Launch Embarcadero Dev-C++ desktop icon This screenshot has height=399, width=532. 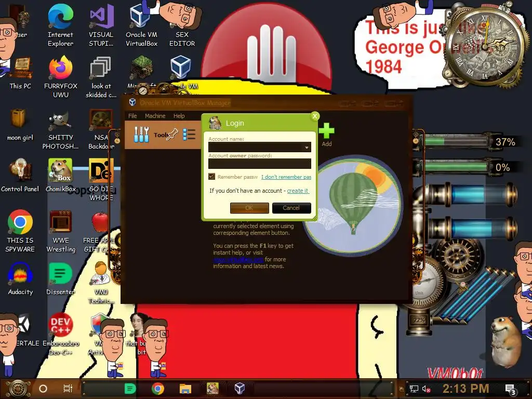pos(61,334)
